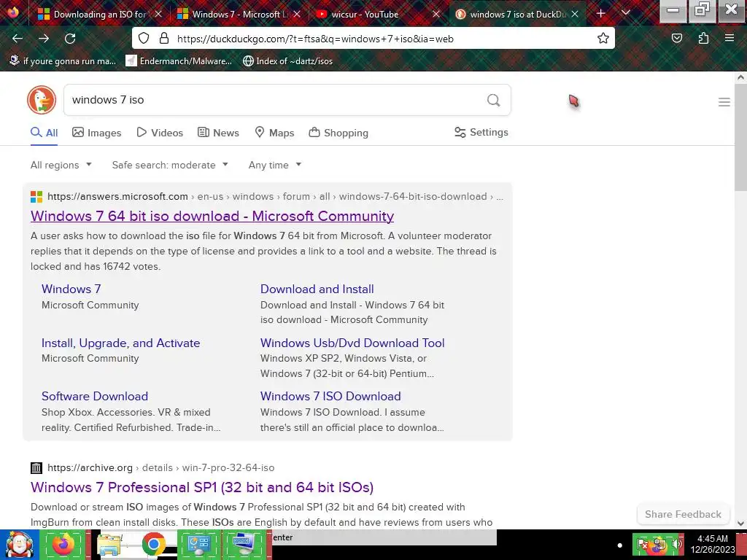Viewport: 747px width, 560px height.
Task: Expand the 'All regions' dropdown
Action: [61, 166]
